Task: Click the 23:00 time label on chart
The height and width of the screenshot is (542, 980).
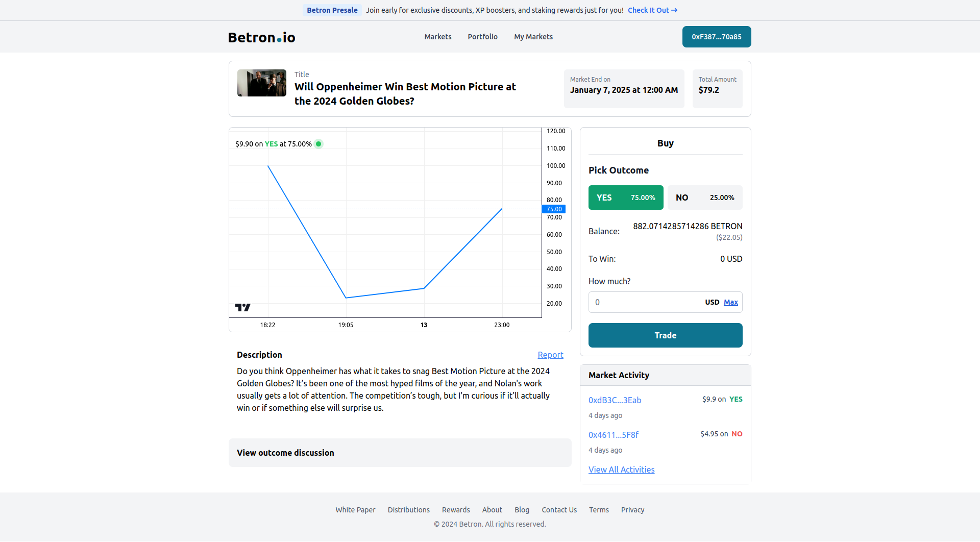Action: point(502,325)
